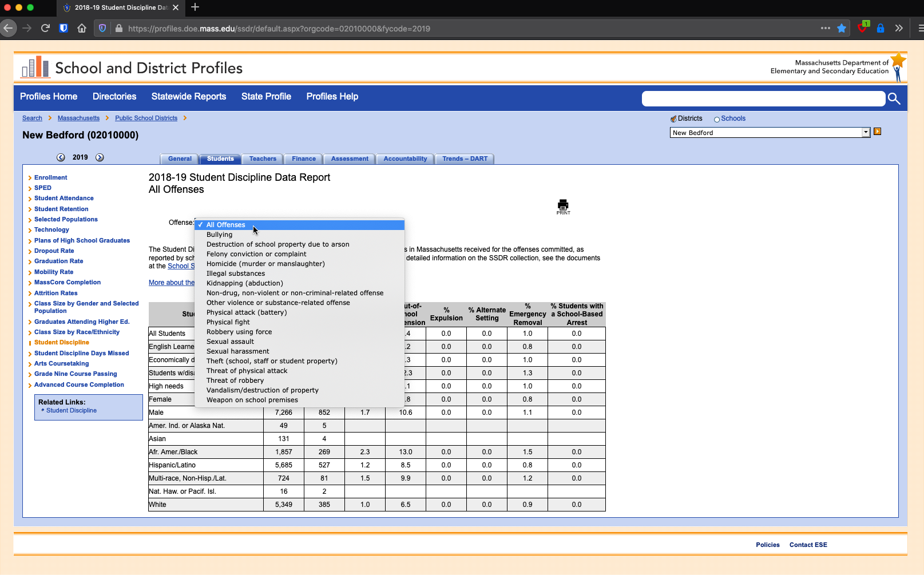Open Contact ESE footer link
Viewport: 924px width, 575px height.
point(808,545)
